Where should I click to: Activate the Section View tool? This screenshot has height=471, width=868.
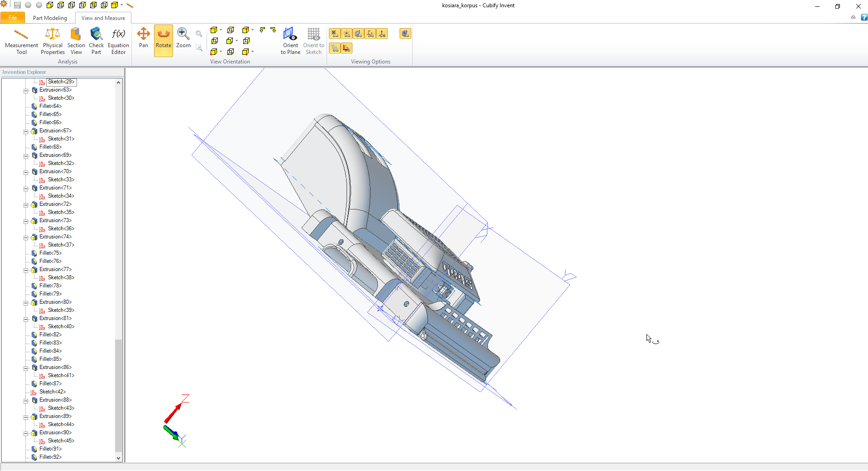[76, 41]
